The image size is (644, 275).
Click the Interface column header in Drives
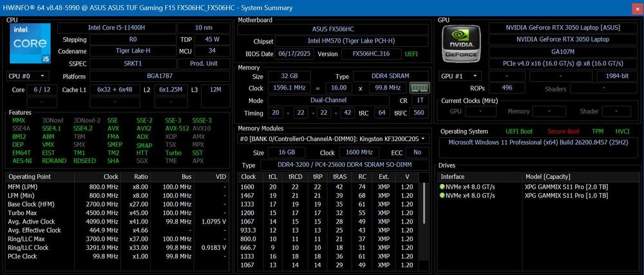480,176
